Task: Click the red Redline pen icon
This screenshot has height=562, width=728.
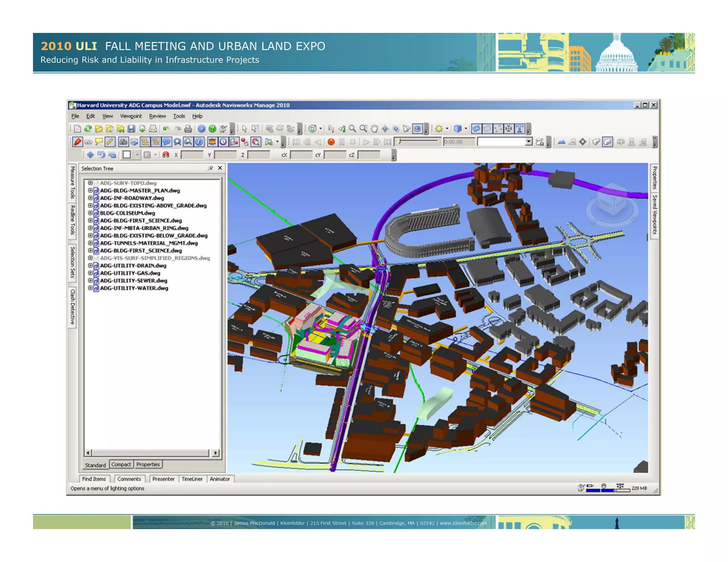Action: coord(77,142)
